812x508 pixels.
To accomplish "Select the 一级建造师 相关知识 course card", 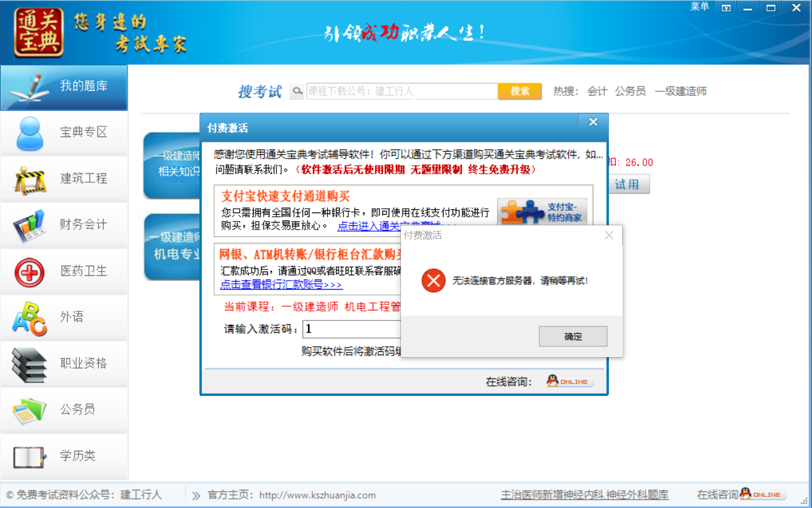I will click(172, 165).
